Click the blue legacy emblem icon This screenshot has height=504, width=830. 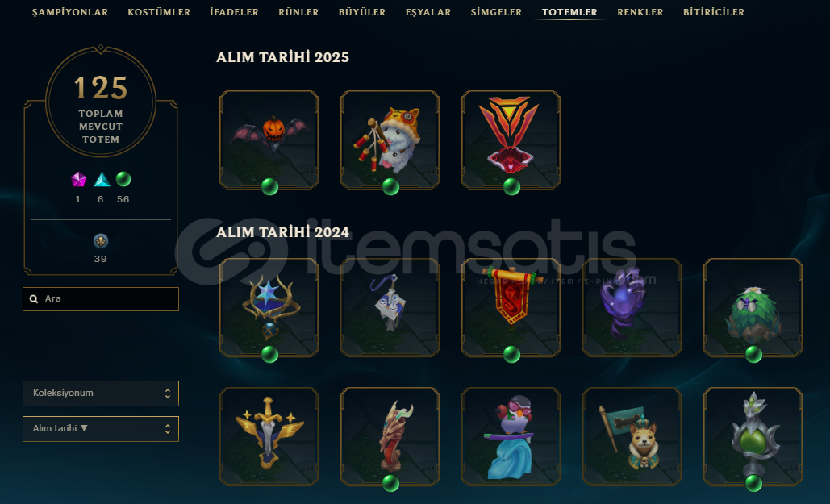click(101, 241)
